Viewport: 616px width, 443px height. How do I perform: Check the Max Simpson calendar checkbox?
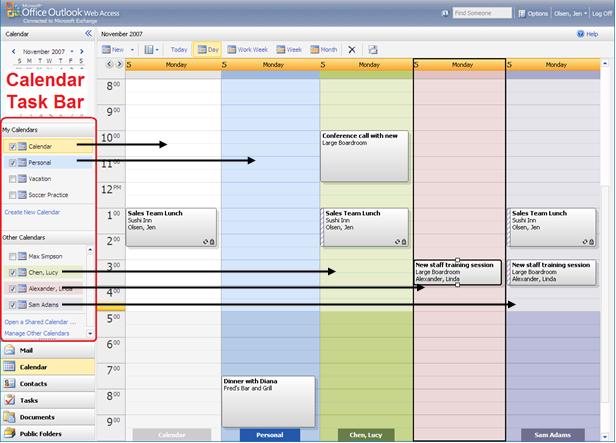coord(13,256)
